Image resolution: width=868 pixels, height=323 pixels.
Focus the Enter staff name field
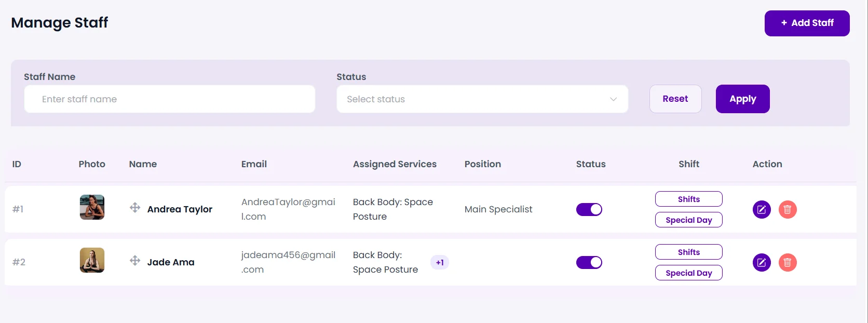tap(170, 99)
